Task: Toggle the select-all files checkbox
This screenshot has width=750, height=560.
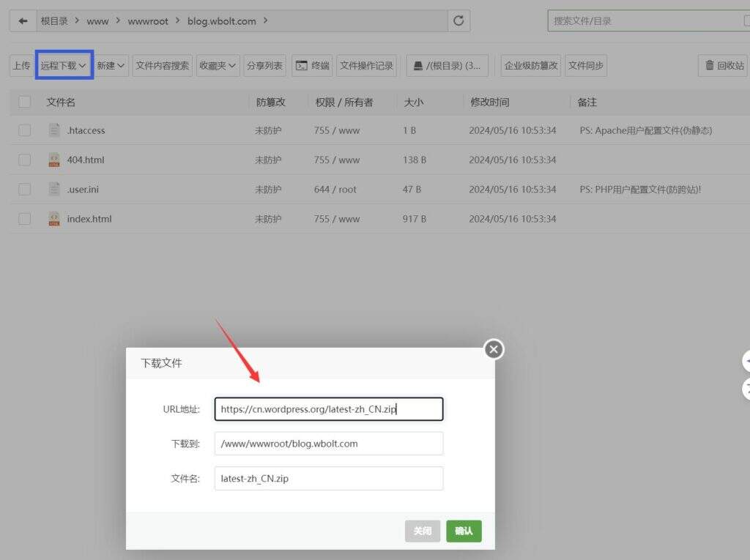Action: pos(25,102)
